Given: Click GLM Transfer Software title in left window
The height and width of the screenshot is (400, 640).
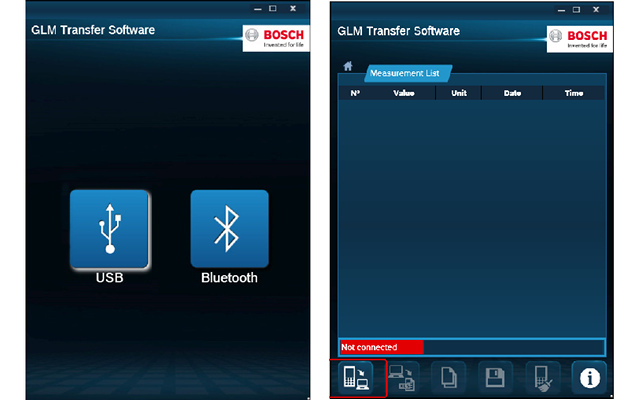Looking at the screenshot, I should [93, 30].
